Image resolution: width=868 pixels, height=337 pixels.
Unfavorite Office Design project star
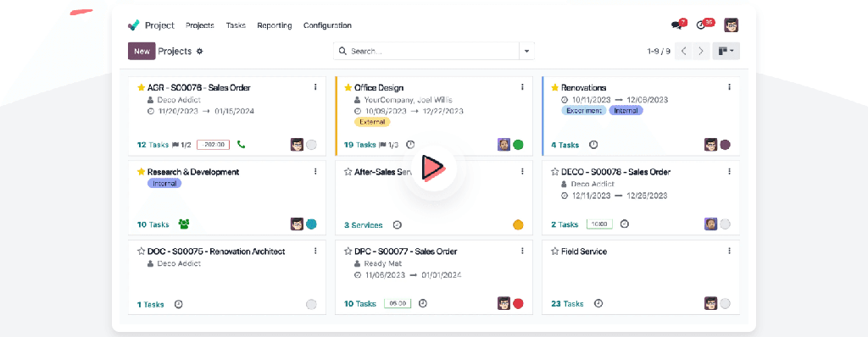point(348,87)
